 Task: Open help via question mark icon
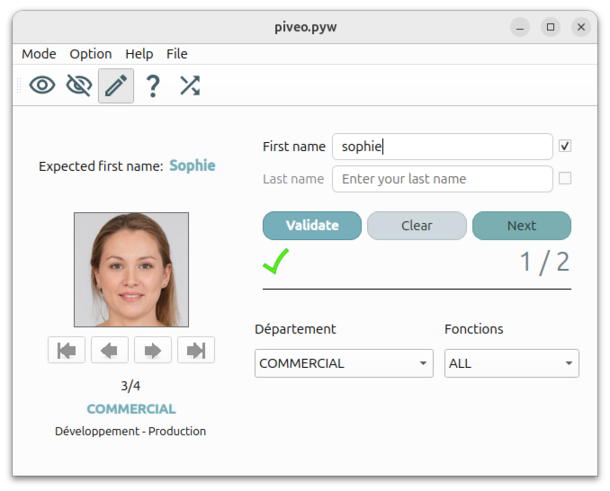153,86
